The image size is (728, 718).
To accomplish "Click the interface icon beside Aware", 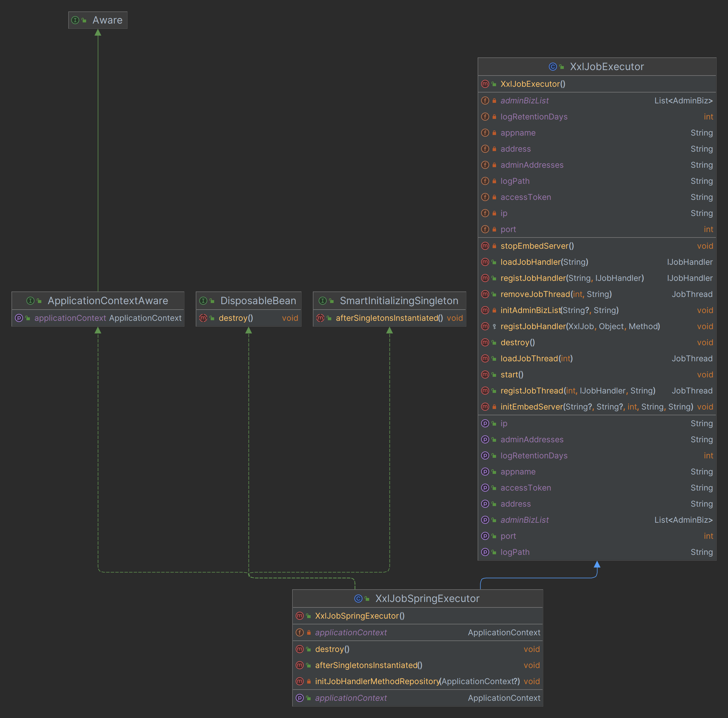I will click(x=75, y=20).
